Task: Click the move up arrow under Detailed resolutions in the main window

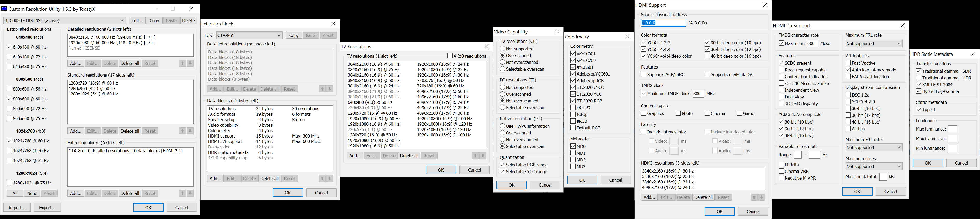Action: coord(182,64)
